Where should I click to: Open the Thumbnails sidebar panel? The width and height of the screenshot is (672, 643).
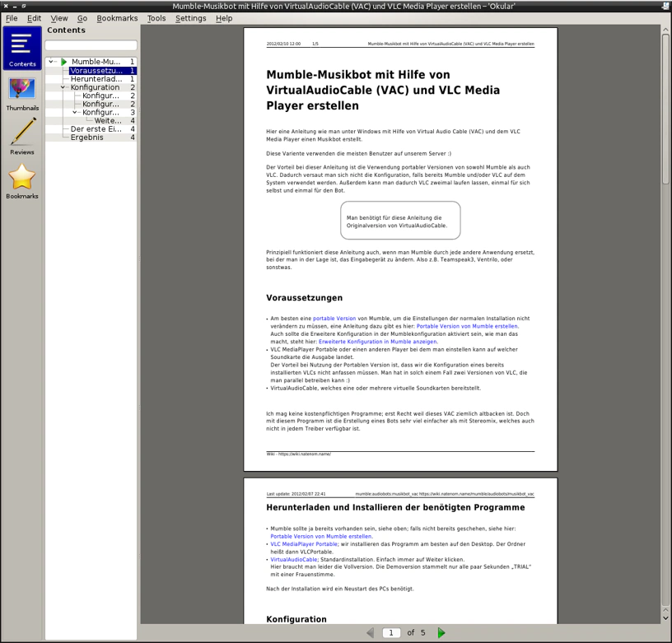pyautogui.click(x=22, y=95)
